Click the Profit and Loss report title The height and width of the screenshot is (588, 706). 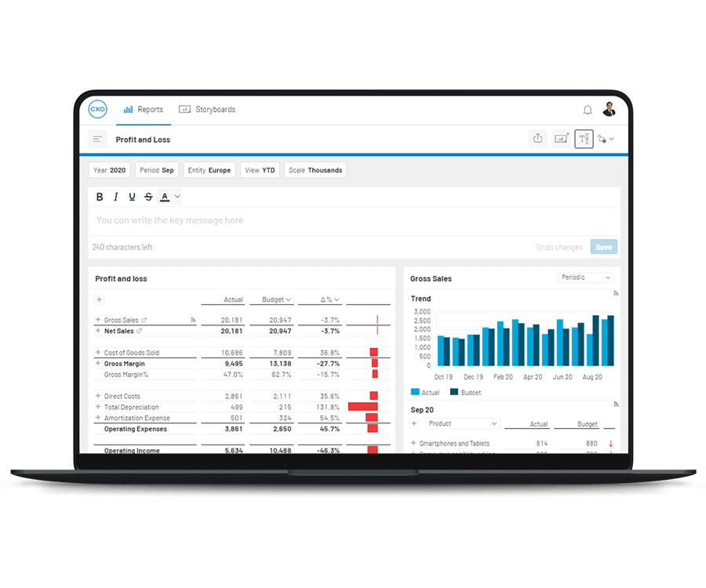pyautogui.click(x=143, y=140)
